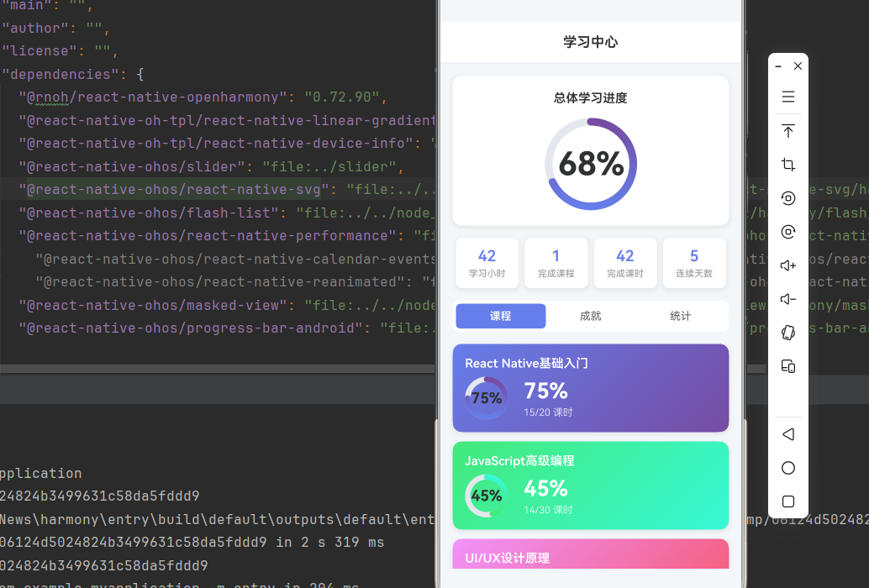
Task: Tap the 学习小时 stat card
Action: click(487, 263)
